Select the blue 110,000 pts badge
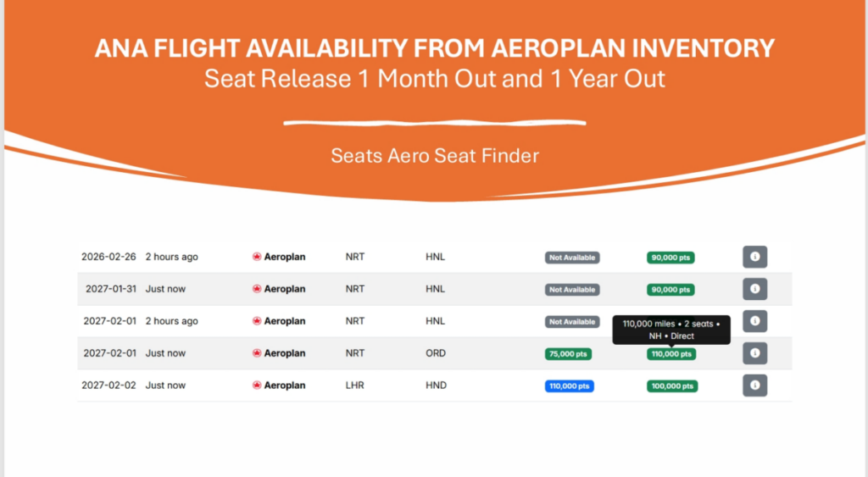This screenshot has height=477, width=868. point(569,386)
